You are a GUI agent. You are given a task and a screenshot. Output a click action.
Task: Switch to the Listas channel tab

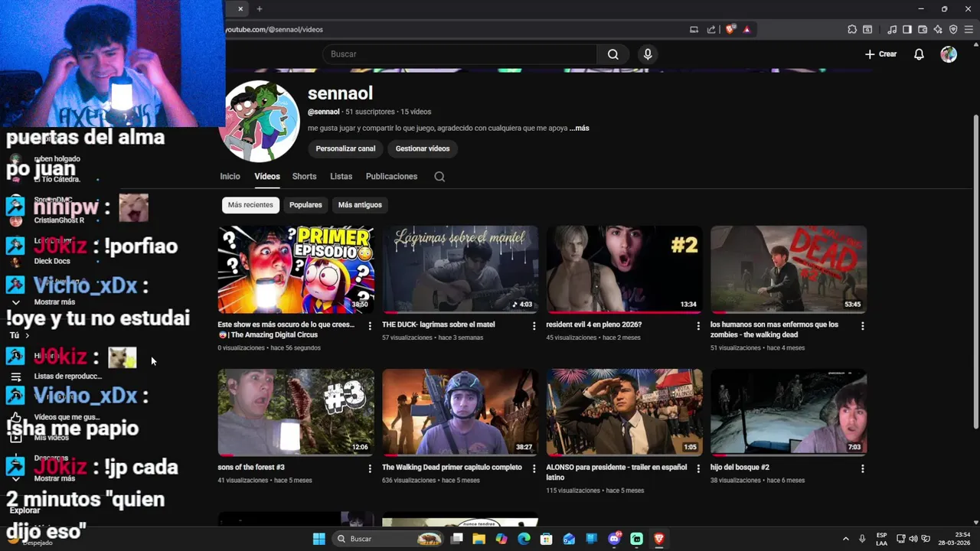pyautogui.click(x=341, y=177)
